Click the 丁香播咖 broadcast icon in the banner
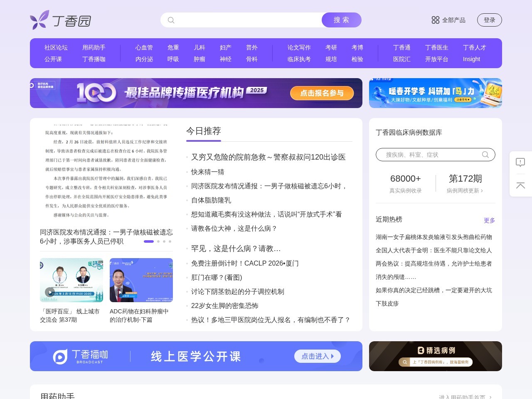 click(x=59, y=356)
